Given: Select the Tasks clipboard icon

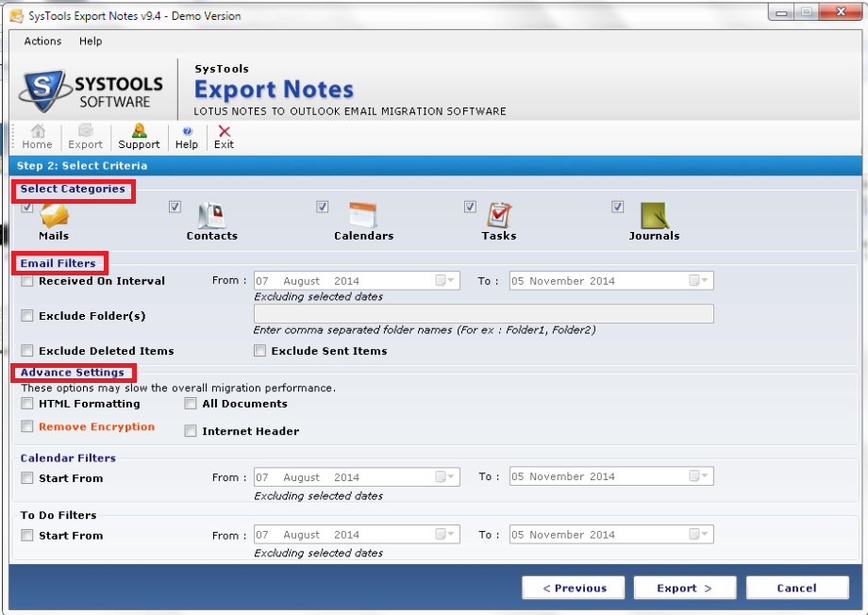Looking at the screenshot, I should 498,216.
